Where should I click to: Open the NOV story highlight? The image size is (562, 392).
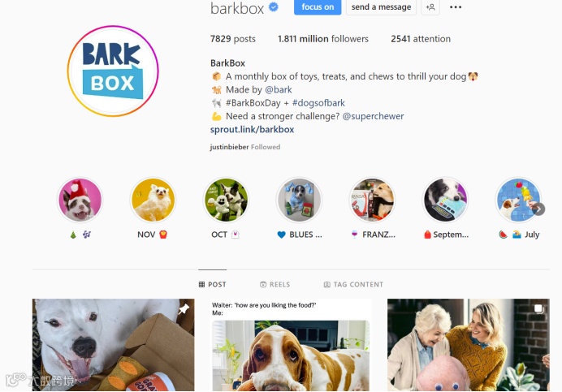pyautogui.click(x=153, y=200)
